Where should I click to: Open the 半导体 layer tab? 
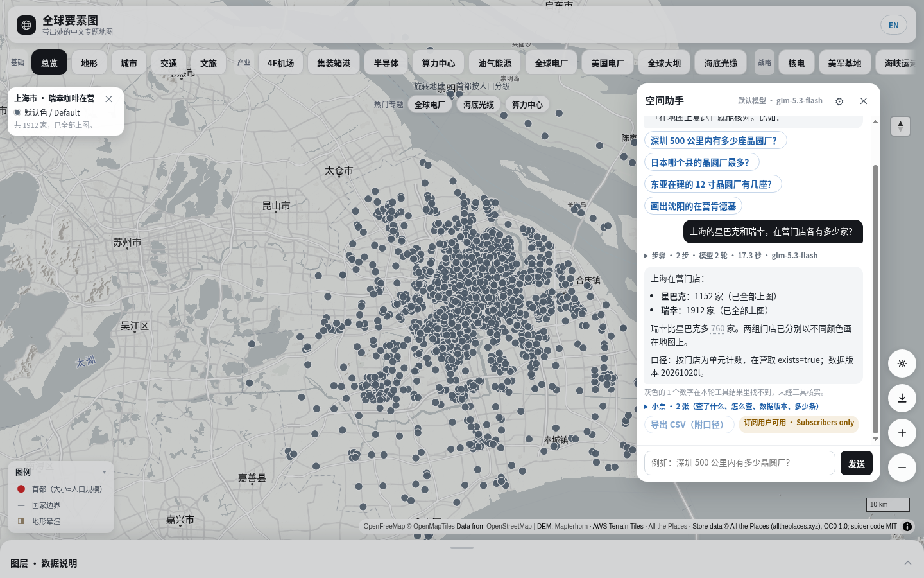click(386, 63)
